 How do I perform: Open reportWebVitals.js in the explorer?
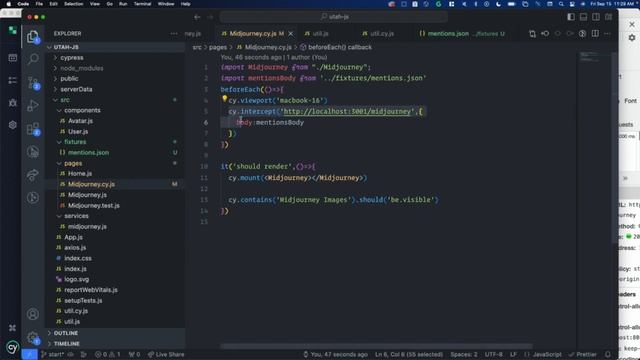91,290
